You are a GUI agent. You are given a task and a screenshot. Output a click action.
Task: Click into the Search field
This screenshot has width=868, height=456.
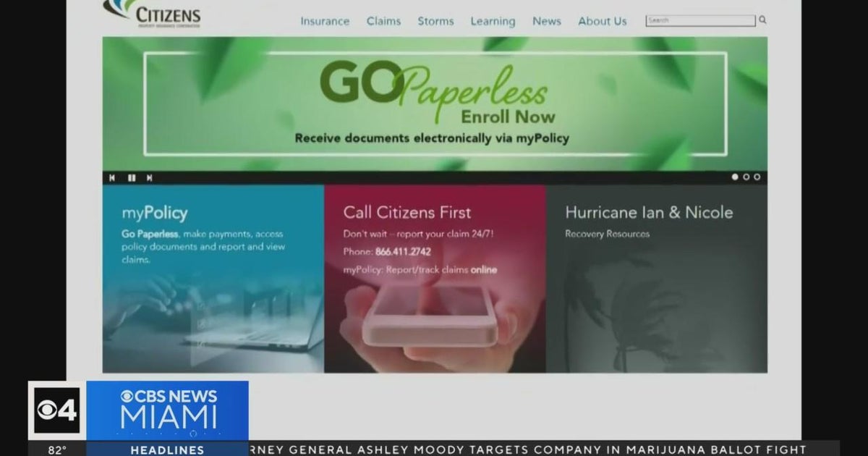coord(700,20)
